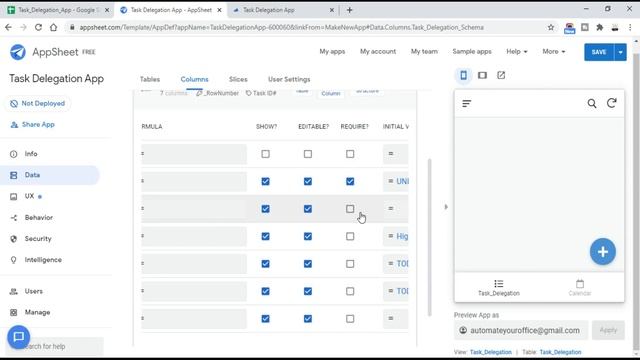Screen dimensions: 640x360
Task: Switch preview to tablet view icon
Action: [x=482, y=75]
